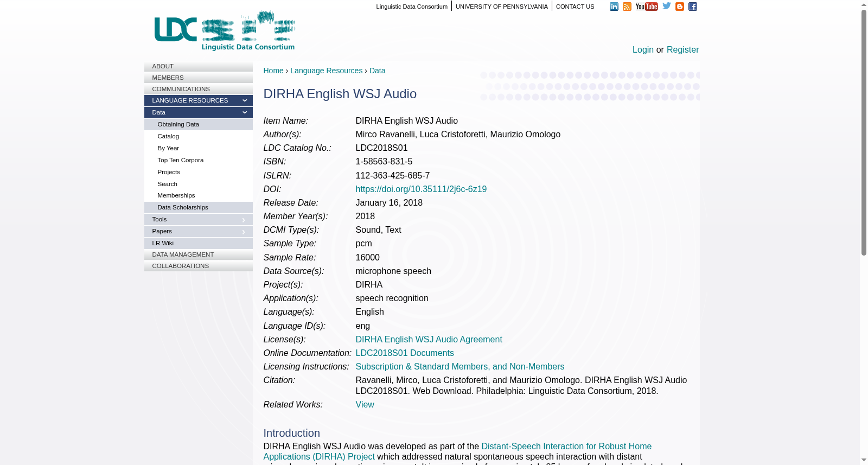Go to Language Resources breadcrumb
The width and height of the screenshot is (868, 465).
(326, 71)
